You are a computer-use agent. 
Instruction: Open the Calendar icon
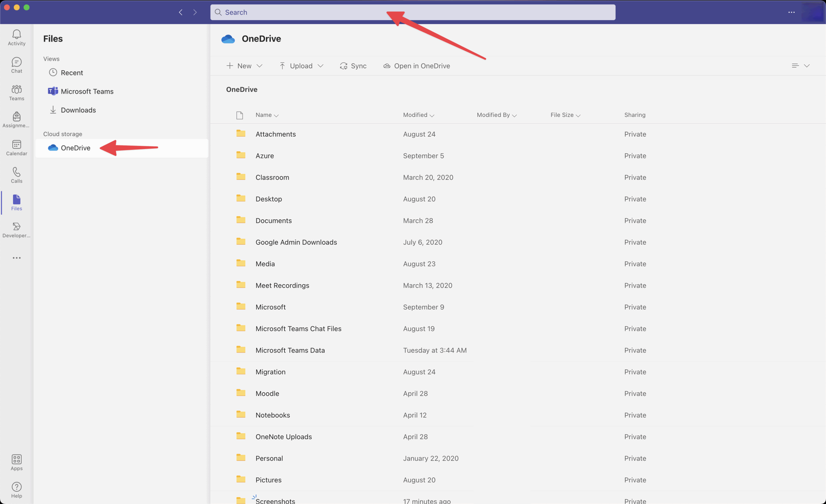point(16,147)
